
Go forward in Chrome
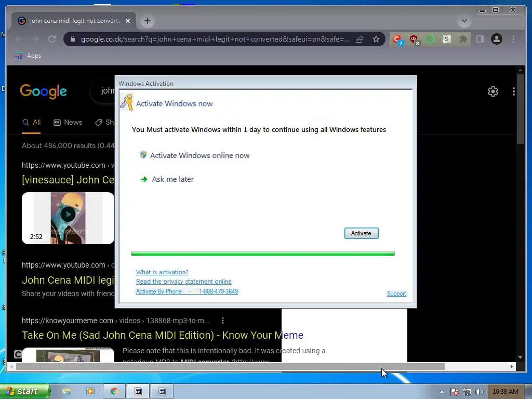click(x=35, y=39)
